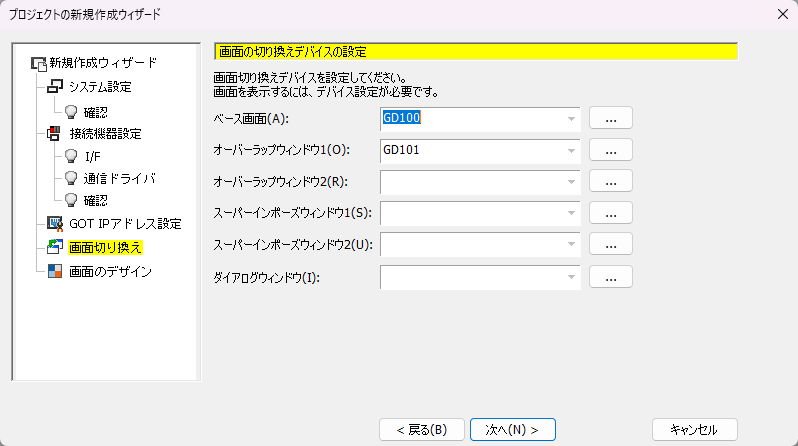Open the ベース画面 dropdown arrow
The image size is (798, 446).
tap(572, 119)
